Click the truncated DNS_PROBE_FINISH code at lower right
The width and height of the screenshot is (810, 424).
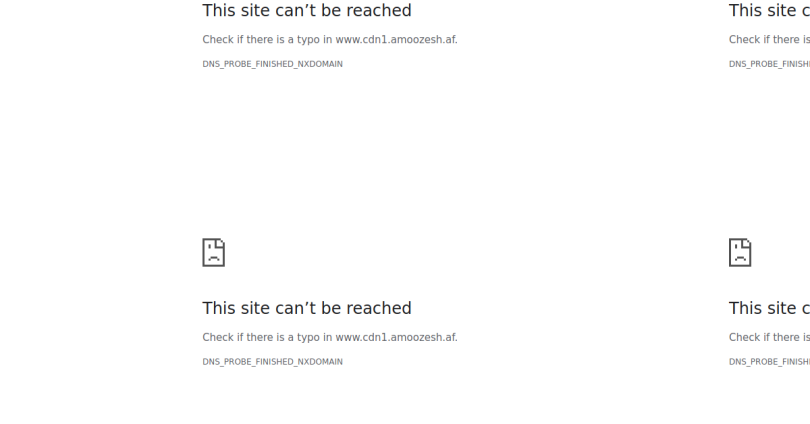769,362
